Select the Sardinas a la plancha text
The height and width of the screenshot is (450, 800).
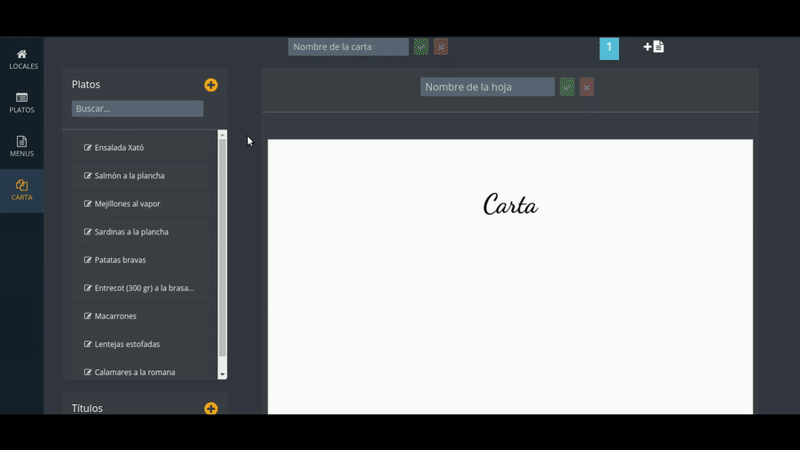(132, 232)
